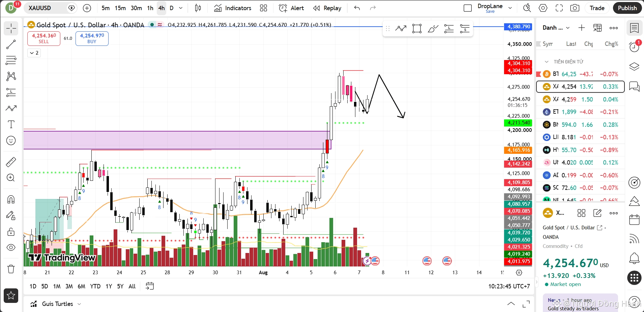
Task: Expand the timeframe interval dropdown
Action: pyautogui.click(x=181, y=8)
